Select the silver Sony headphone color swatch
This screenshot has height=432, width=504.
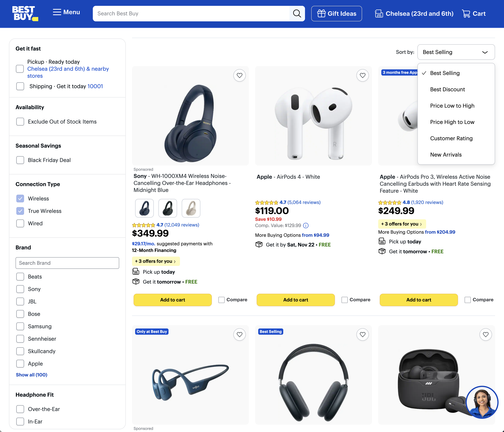click(x=191, y=208)
